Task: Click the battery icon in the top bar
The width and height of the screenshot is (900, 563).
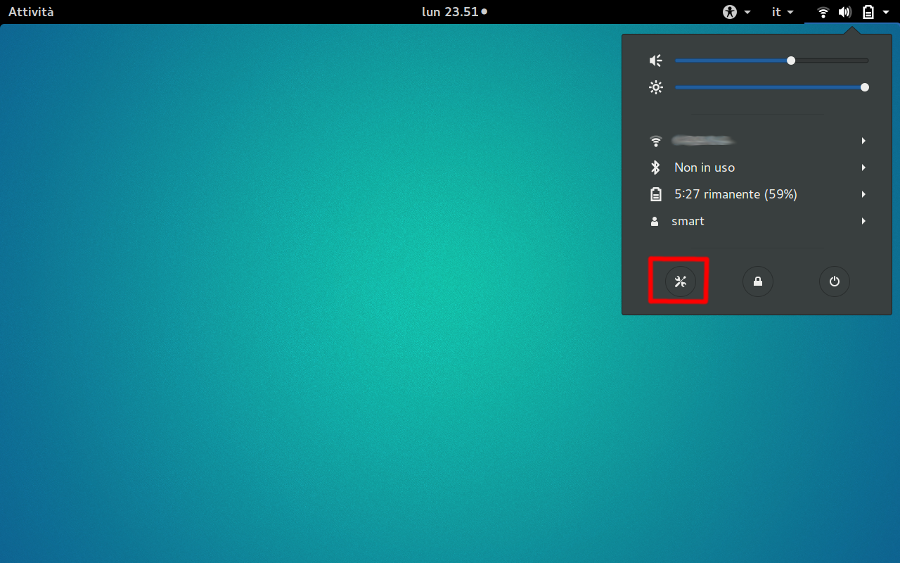Action: [x=868, y=12]
